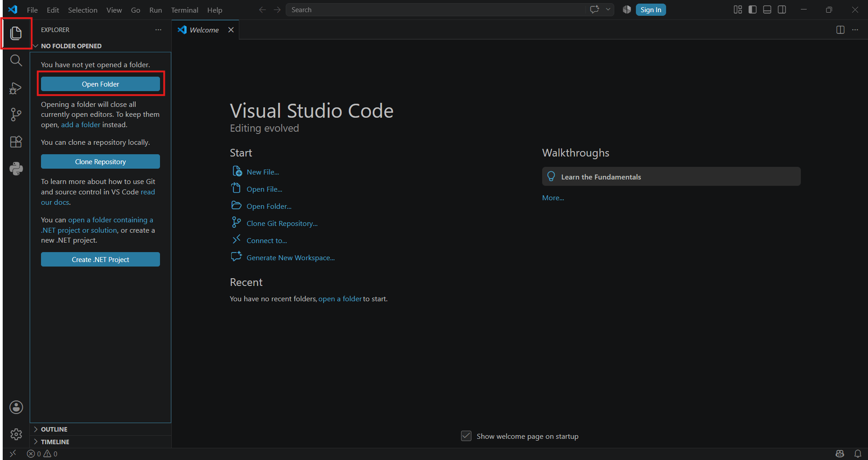Screen dimensions: 868x460
Task: Open the Python extension view
Action: [x=16, y=169]
